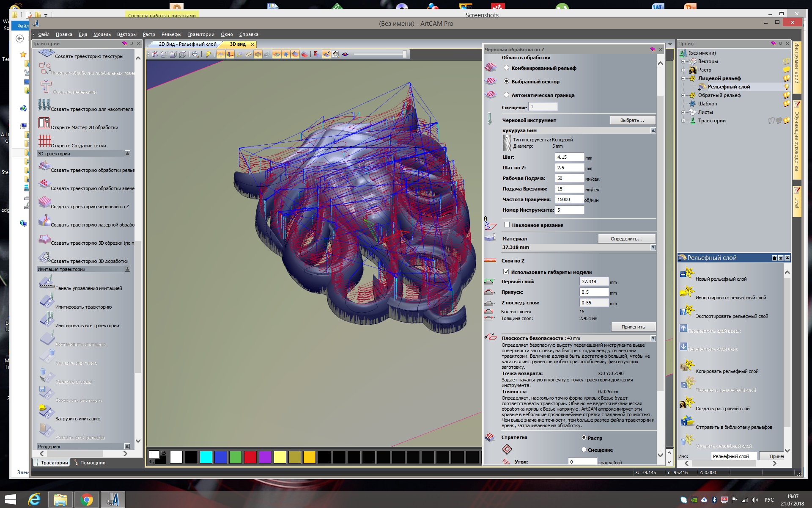Screen dimensions: 812x508
Task: Click the isometric view cube icon
Action: [155, 54]
